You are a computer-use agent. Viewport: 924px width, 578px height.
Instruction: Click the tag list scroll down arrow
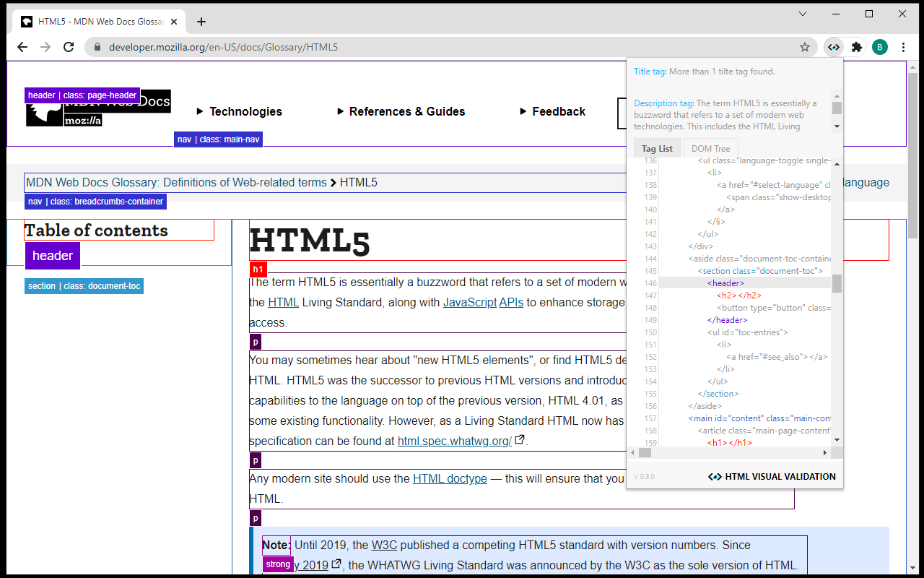837,439
